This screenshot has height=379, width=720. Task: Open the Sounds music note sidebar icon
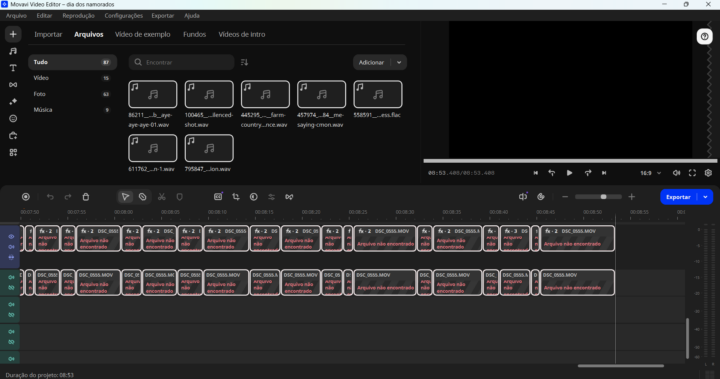pyautogui.click(x=13, y=51)
